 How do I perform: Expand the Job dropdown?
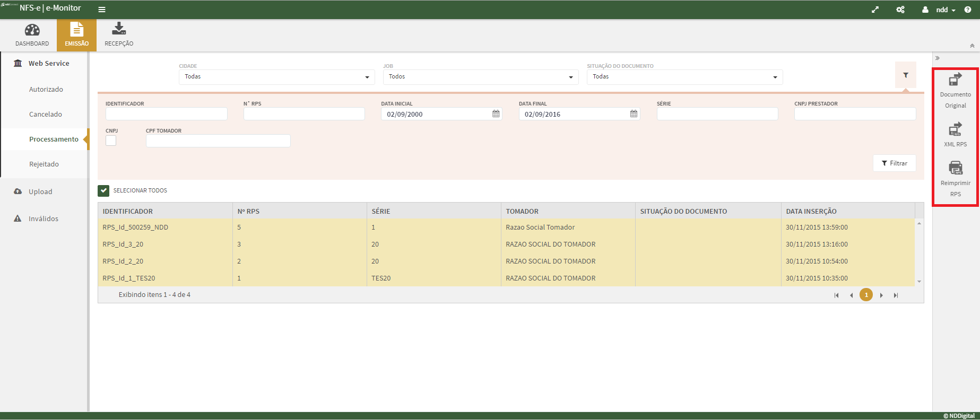pos(480,77)
